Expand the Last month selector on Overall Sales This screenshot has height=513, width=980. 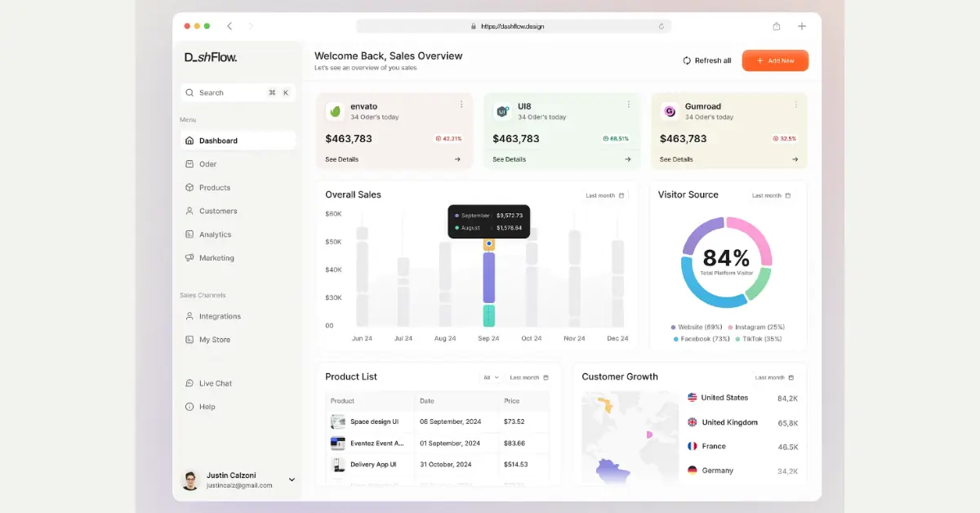tap(604, 196)
